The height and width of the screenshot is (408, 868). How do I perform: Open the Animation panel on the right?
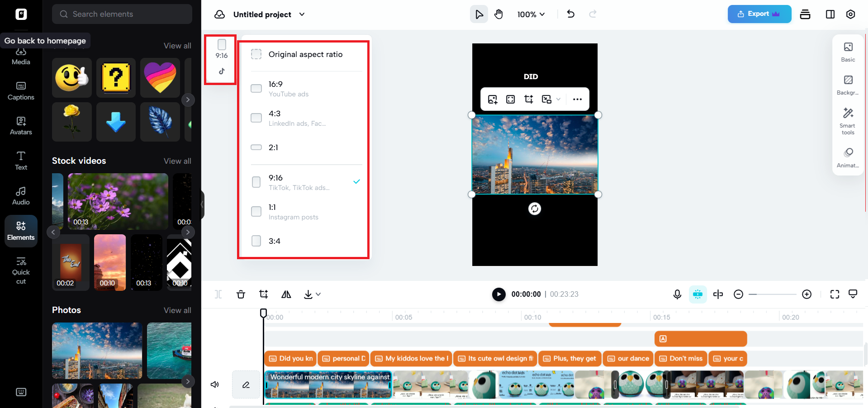pos(848,158)
